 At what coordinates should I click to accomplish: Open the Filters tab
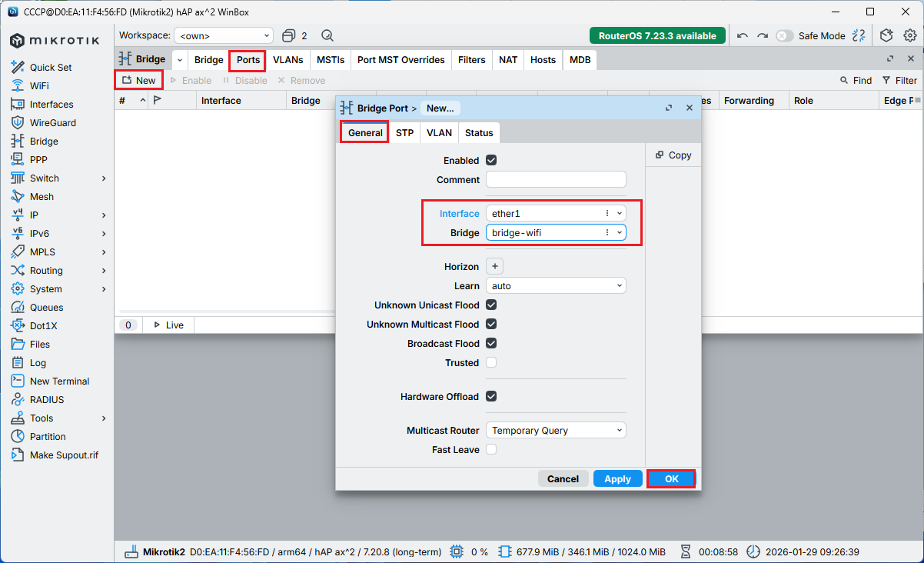472,60
